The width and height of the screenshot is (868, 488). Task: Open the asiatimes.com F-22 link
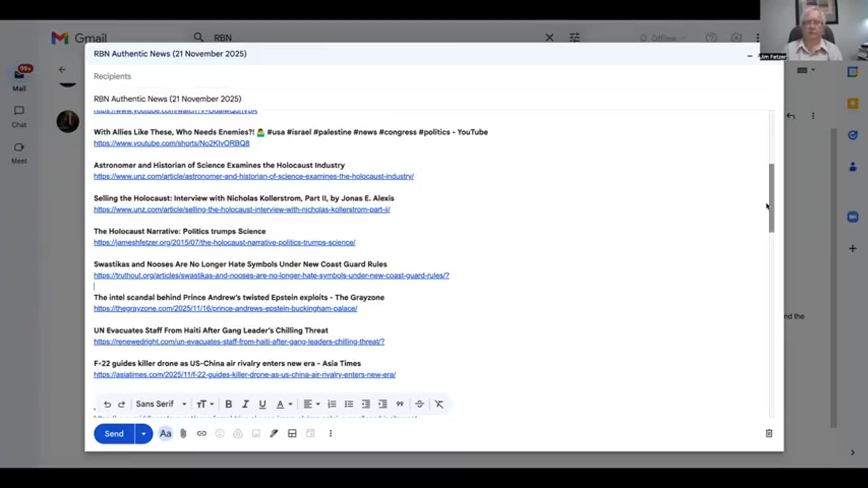pos(245,374)
